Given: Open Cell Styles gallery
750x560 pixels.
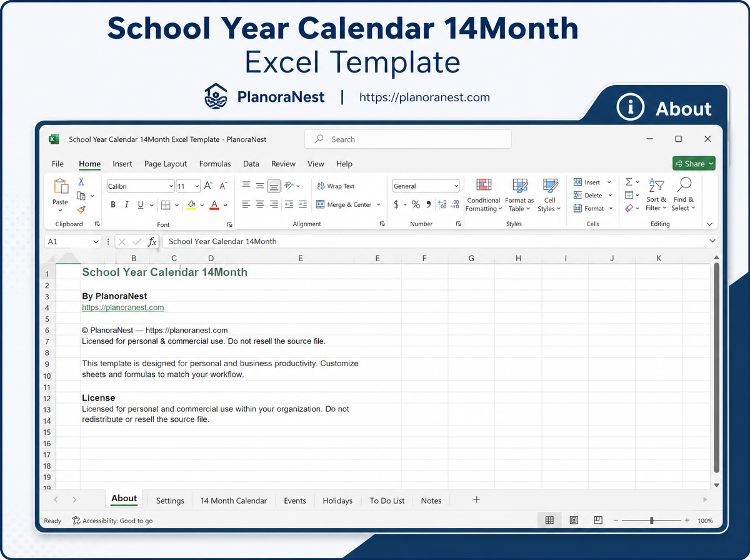Looking at the screenshot, I should tap(550, 195).
